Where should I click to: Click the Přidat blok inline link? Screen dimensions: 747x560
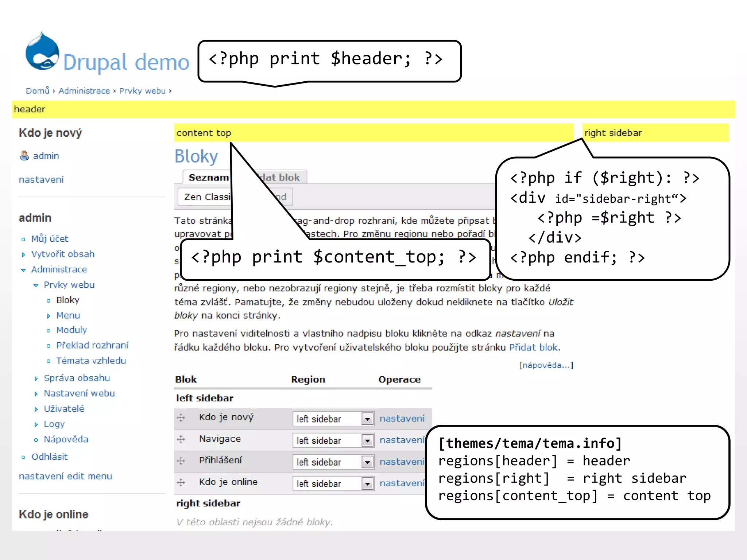click(534, 347)
